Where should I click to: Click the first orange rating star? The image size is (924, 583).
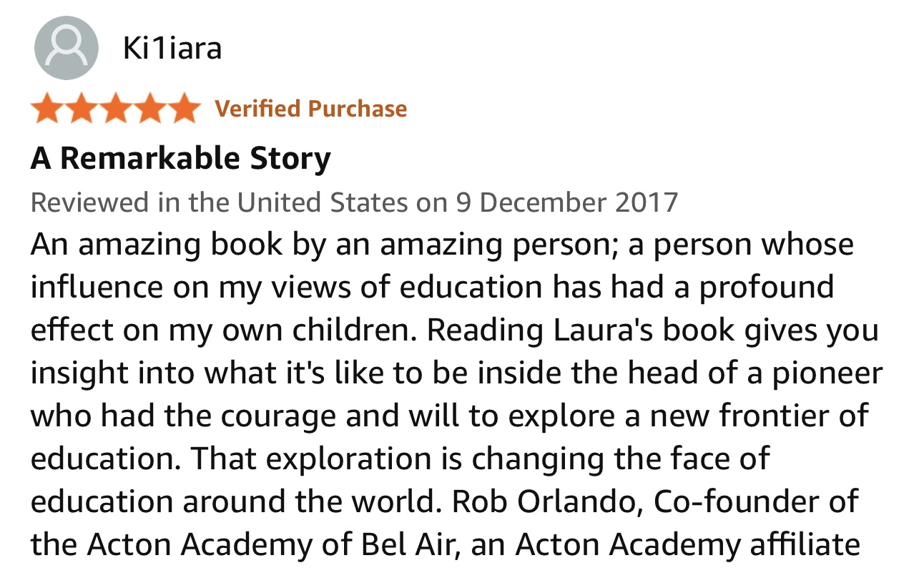point(47,109)
